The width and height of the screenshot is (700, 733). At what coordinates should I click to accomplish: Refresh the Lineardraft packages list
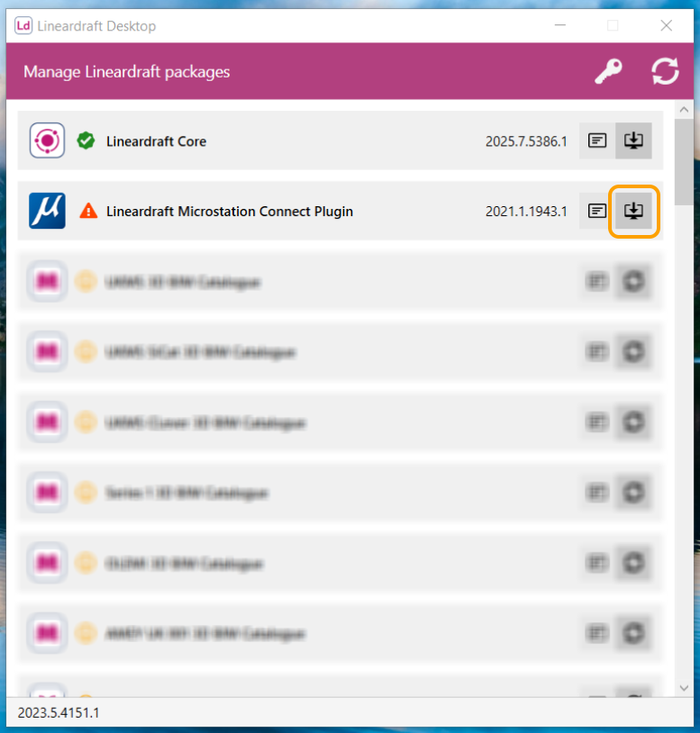click(x=665, y=71)
